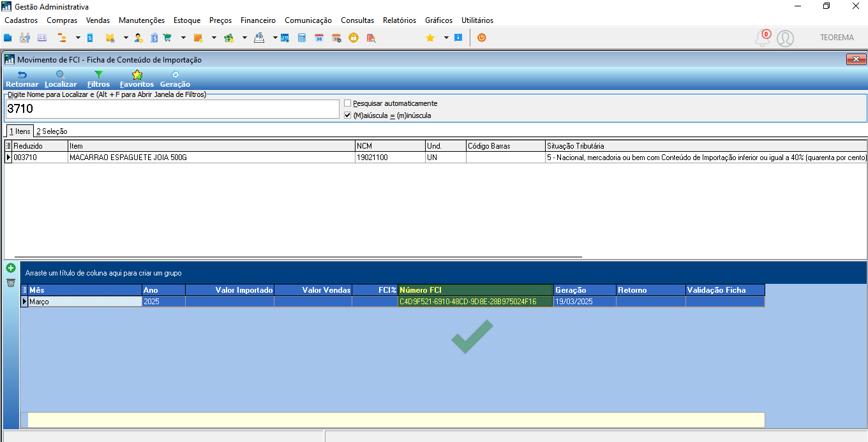Open the Filtros button
This screenshot has width=868, height=442.
point(98,79)
